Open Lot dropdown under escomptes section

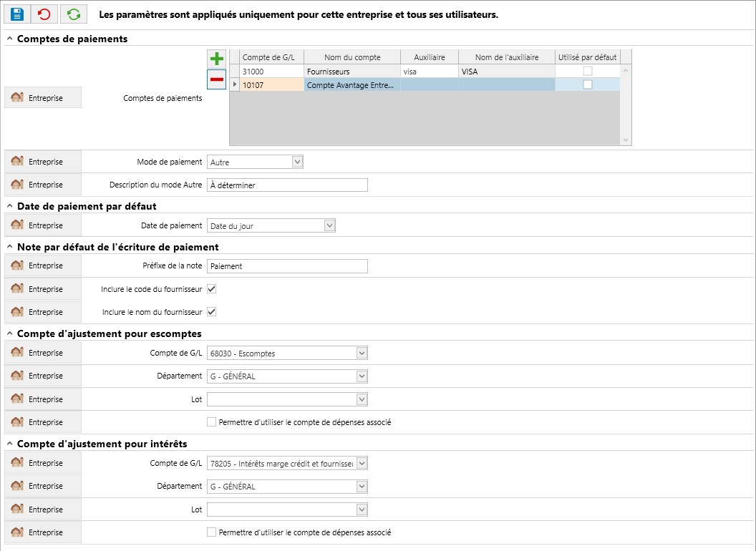click(362, 399)
